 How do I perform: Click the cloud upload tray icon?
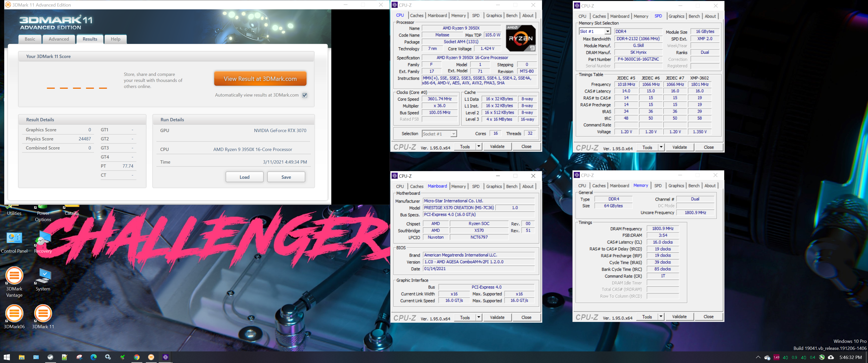click(x=831, y=357)
